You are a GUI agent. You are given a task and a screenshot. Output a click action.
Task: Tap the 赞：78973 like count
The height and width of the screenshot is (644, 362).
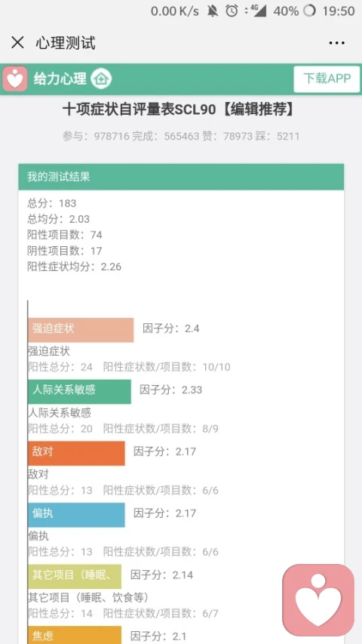click(227, 136)
